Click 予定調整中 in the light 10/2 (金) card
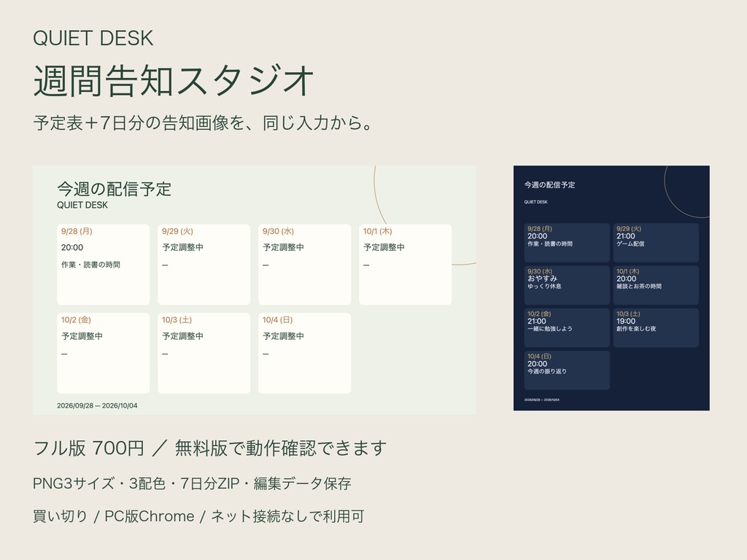The height and width of the screenshot is (560, 747). (82, 336)
